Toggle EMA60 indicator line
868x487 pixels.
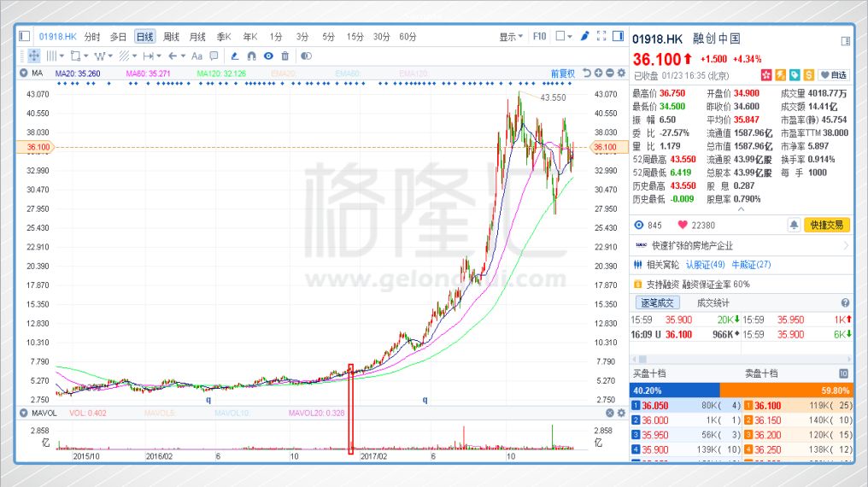pyautogui.click(x=348, y=73)
